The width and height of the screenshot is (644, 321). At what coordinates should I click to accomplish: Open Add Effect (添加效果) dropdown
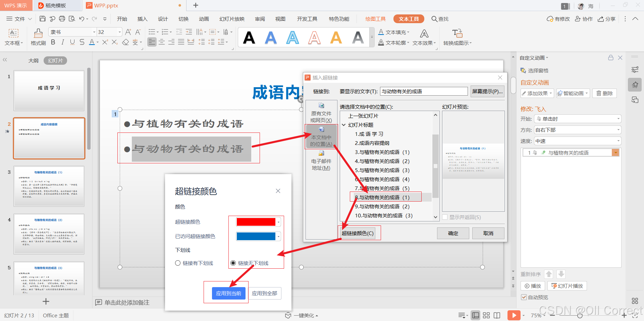pos(537,93)
